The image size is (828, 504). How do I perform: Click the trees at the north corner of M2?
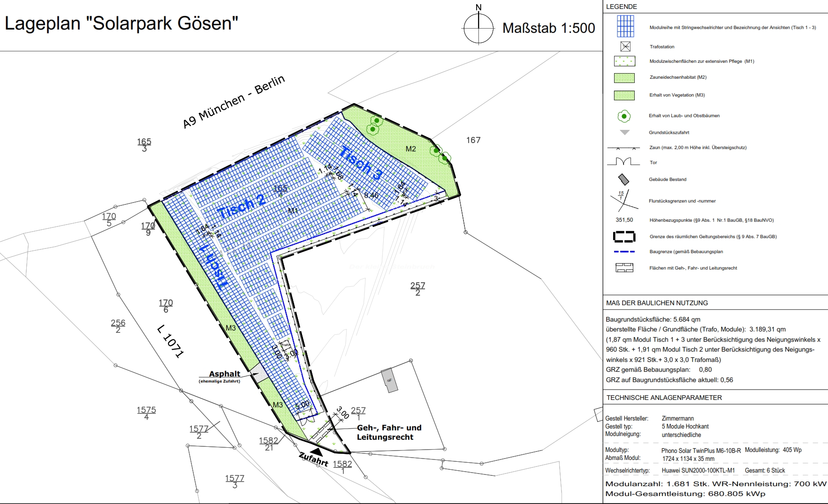coord(375,124)
